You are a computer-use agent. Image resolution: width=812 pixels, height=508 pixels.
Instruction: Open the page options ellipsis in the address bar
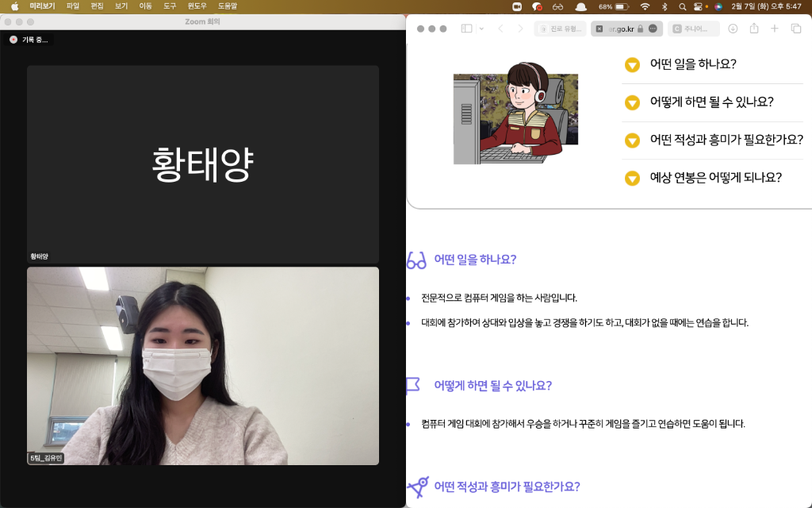pos(653,29)
